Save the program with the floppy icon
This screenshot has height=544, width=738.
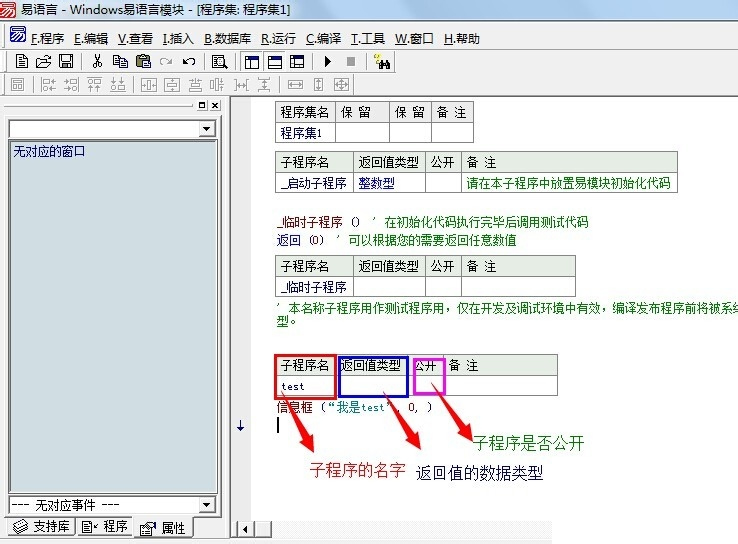click(x=66, y=62)
